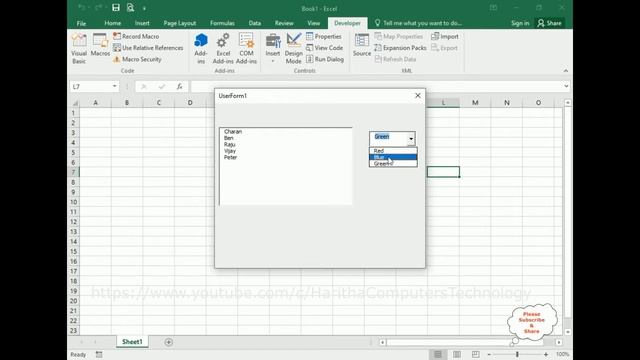
Task: Select column M header
Action: point(475,102)
